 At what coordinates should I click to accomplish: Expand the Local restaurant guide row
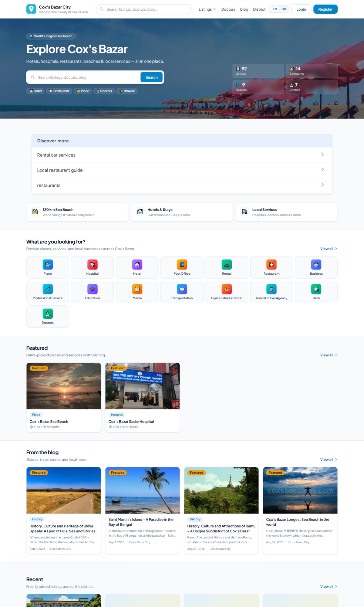tap(182, 170)
